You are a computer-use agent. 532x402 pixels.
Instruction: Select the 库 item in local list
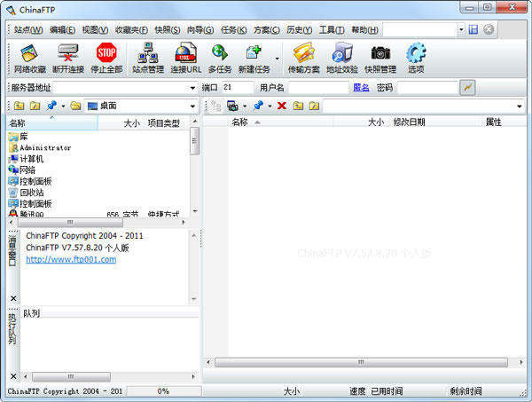[x=18, y=137]
